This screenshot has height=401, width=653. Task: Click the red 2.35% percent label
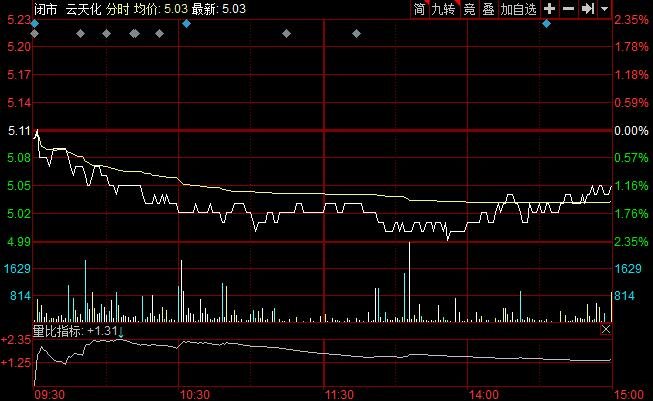(631, 20)
